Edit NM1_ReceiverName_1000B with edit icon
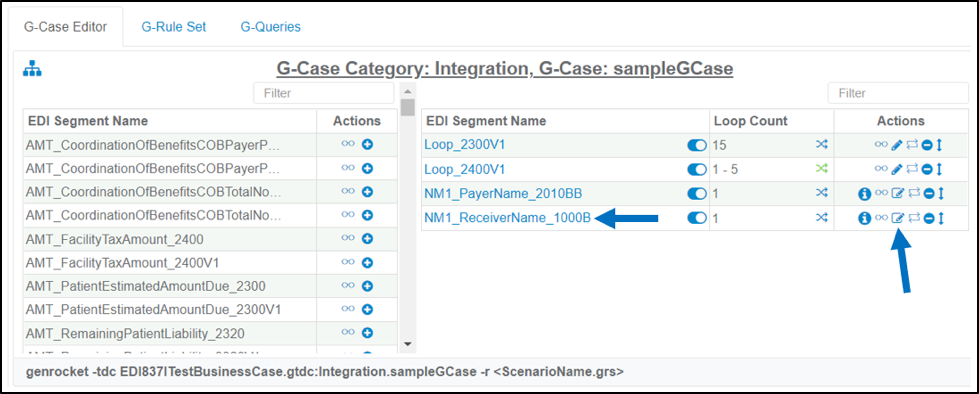Screen dimensions: 979x394 [897, 218]
